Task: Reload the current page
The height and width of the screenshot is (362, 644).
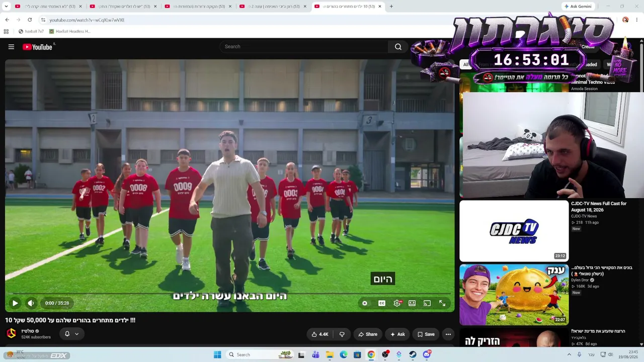Action: pyautogui.click(x=30, y=20)
